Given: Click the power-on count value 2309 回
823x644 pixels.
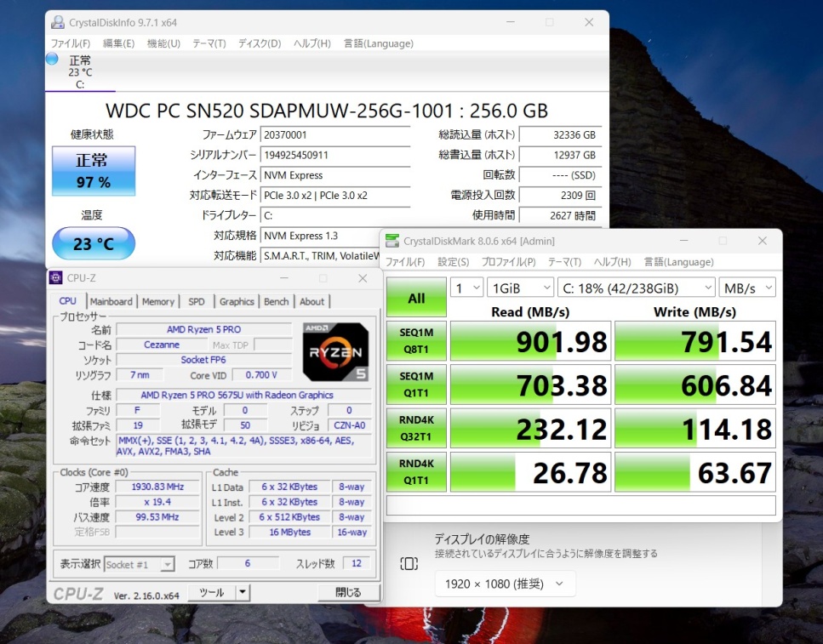Looking at the screenshot, I should [x=560, y=196].
